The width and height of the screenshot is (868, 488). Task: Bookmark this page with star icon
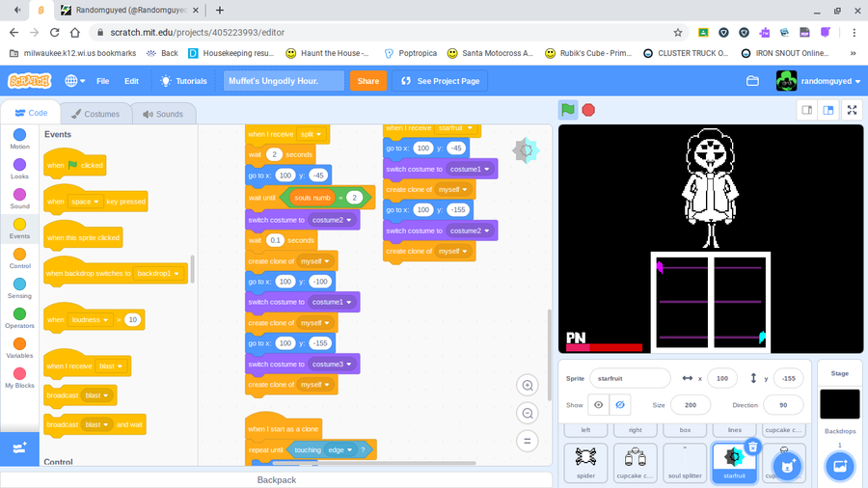[678, 33]
